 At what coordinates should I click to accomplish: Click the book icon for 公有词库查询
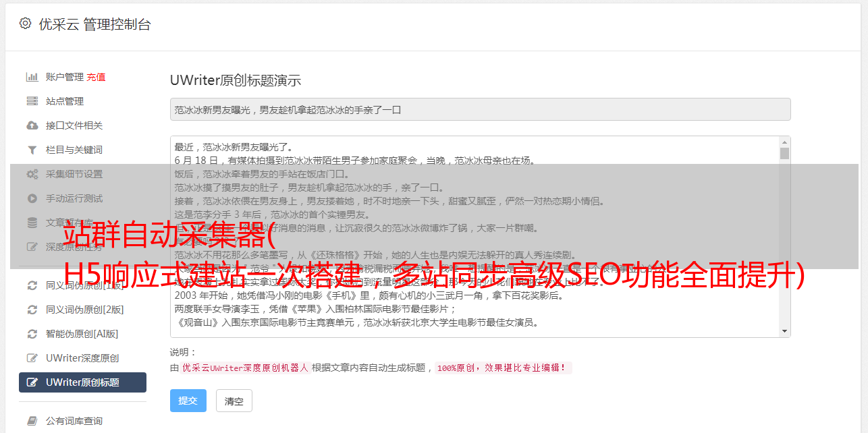pyautogui.click(x=32, y=421)
